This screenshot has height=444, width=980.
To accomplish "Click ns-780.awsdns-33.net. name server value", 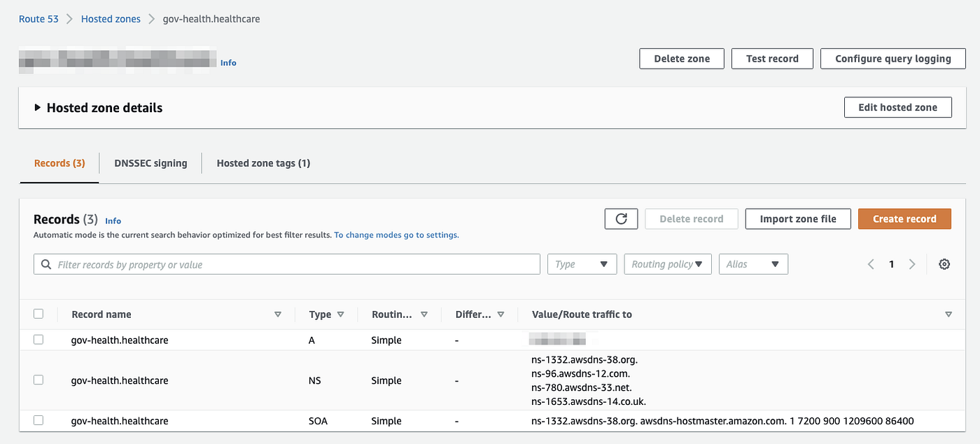I will pos(582,387).
